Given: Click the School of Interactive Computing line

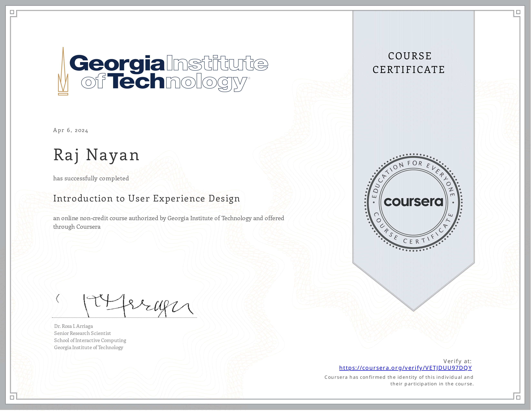Looking at the screenshot, I should [90, 340].
